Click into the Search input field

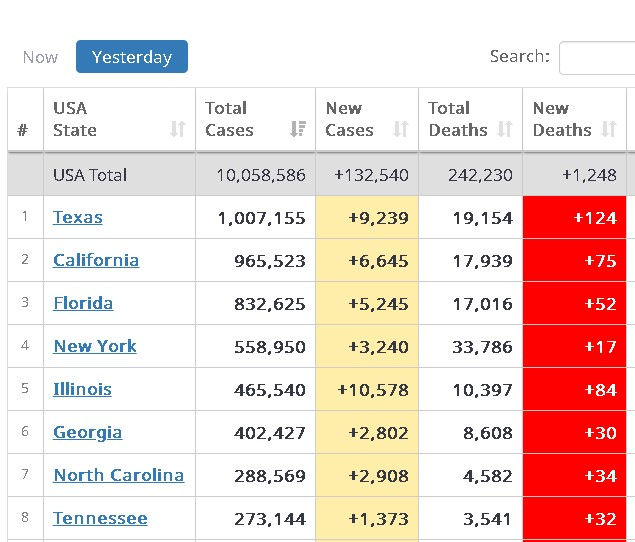[597, 57]
